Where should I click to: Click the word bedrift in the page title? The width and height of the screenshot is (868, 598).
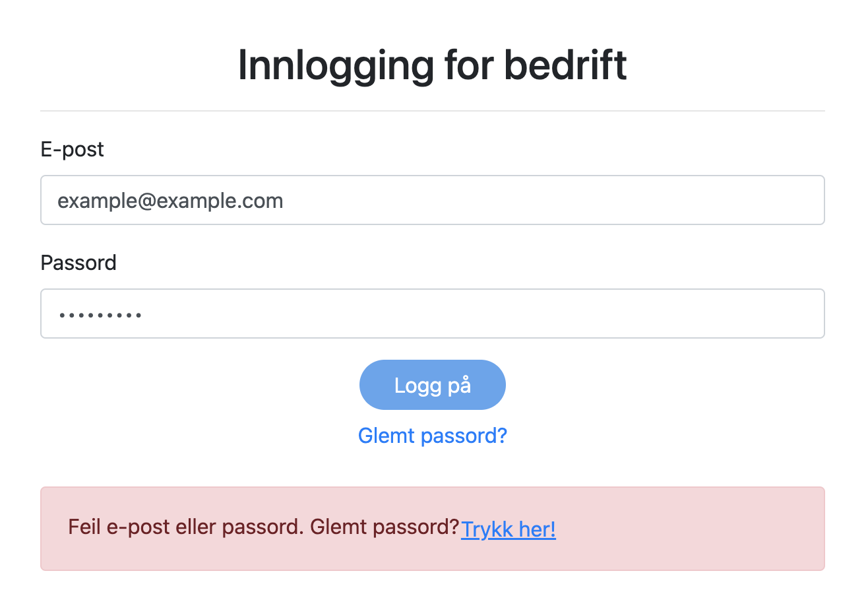[565, 65]
